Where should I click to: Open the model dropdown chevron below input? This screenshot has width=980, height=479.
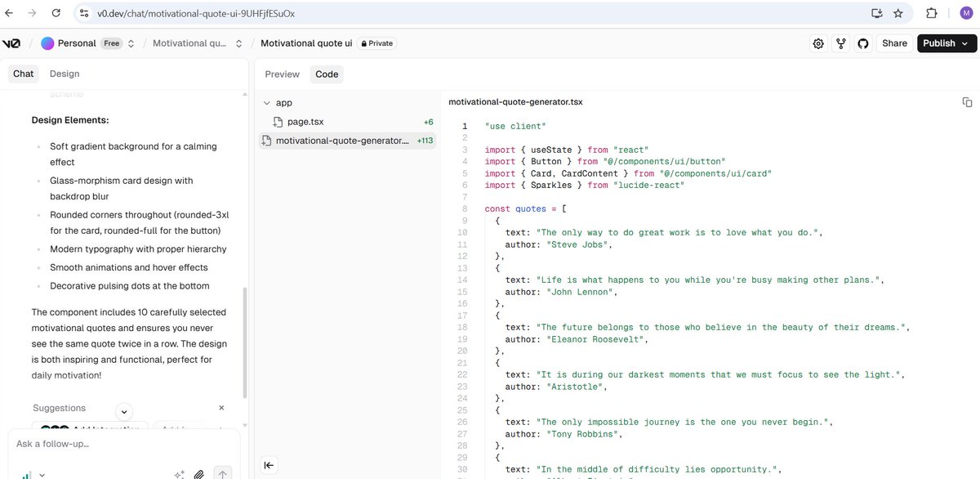(42, 474)
